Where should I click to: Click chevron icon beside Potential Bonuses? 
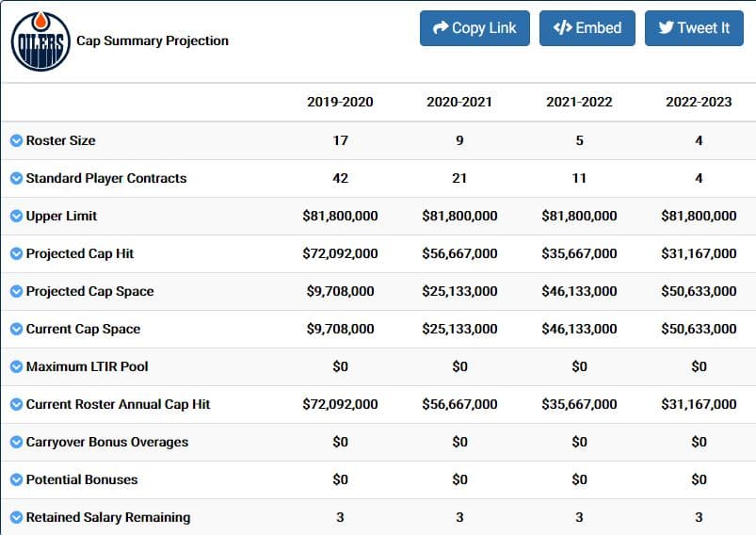click(16, 479)
